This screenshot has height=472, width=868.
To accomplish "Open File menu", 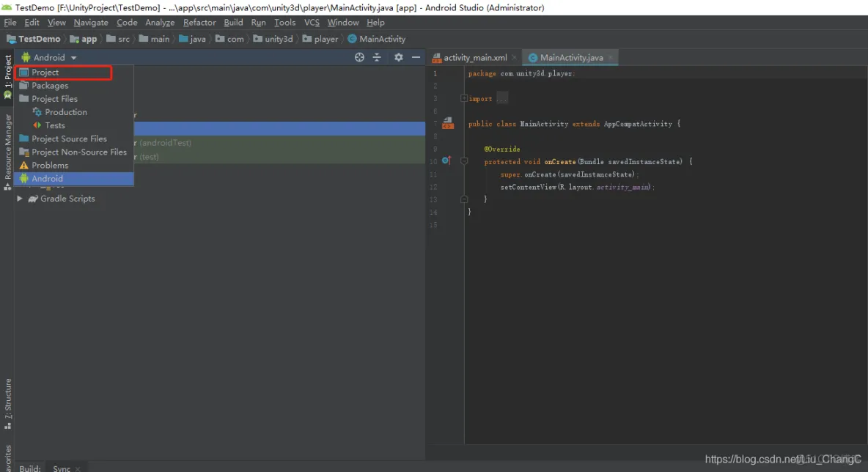I will pos(10,23).
